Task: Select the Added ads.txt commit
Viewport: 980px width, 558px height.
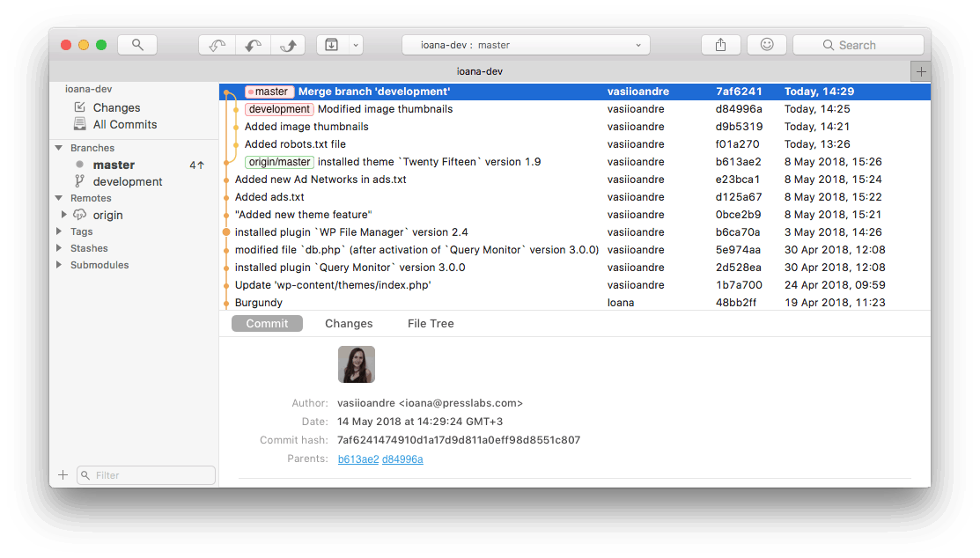Action: [575, 197]
